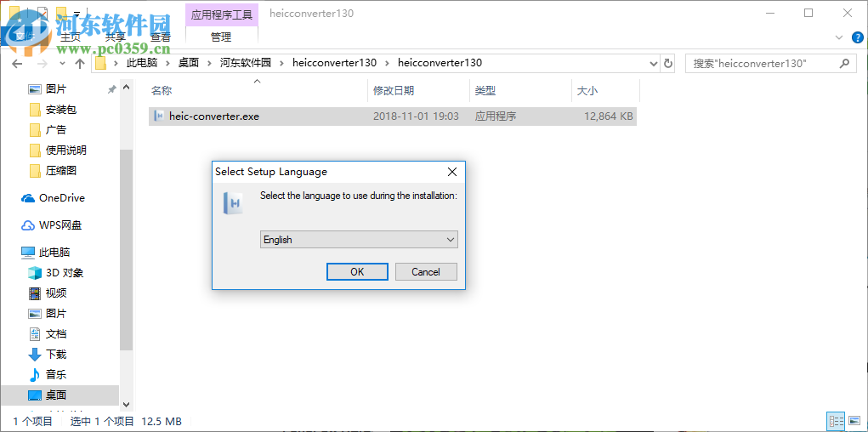Open the 管理 ribbon tab
The height and width of the screenshot is (432, 868).
point(221,37)
